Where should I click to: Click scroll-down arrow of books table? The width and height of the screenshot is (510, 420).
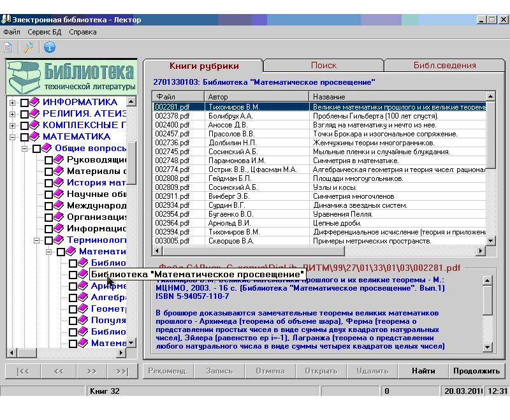[x=490, y=241]
